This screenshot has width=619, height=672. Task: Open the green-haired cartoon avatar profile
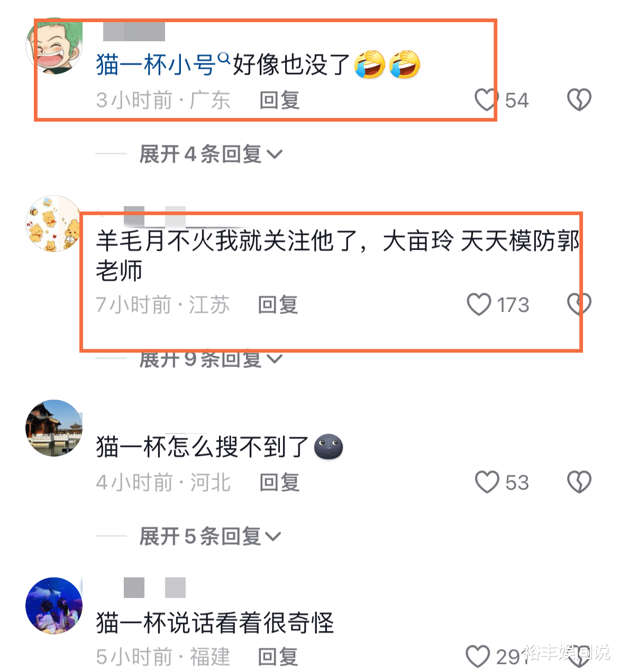(54, 47)
